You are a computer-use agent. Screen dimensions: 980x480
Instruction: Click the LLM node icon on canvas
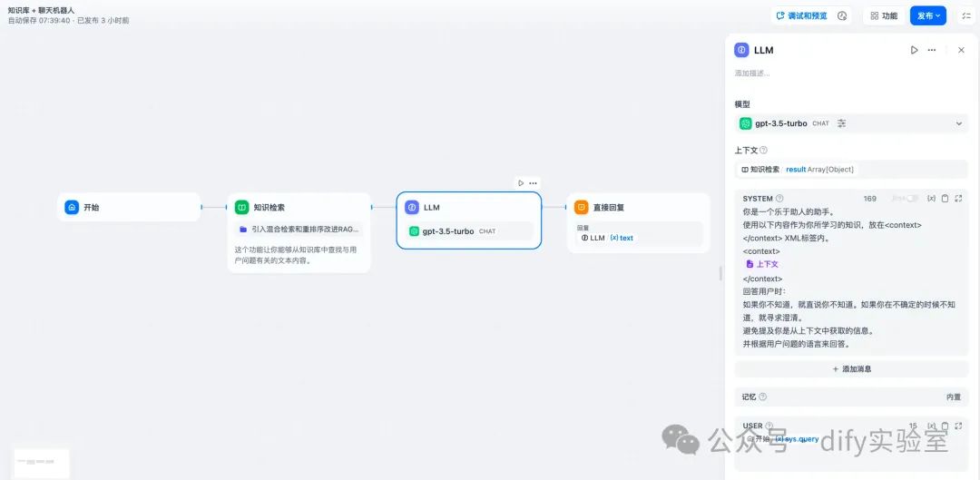pyautogui.click(x=412, y=207)
